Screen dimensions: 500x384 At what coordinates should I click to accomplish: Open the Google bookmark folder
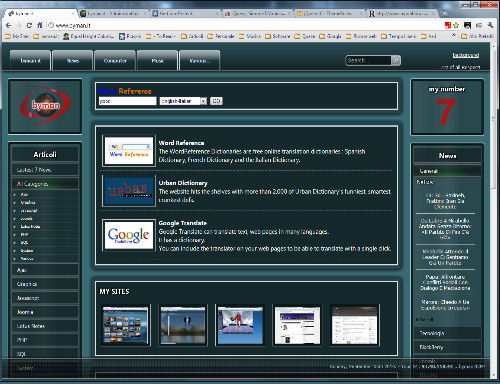331,36
